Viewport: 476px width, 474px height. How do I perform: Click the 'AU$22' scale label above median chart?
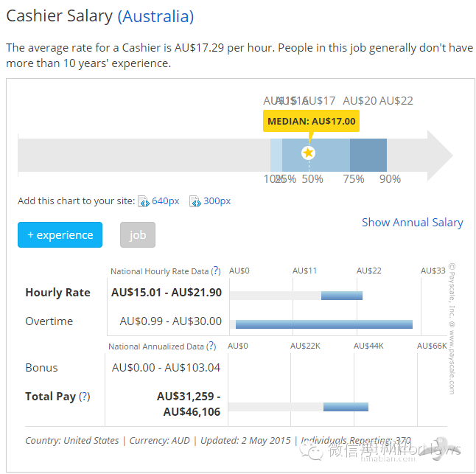tap(396, 101)
